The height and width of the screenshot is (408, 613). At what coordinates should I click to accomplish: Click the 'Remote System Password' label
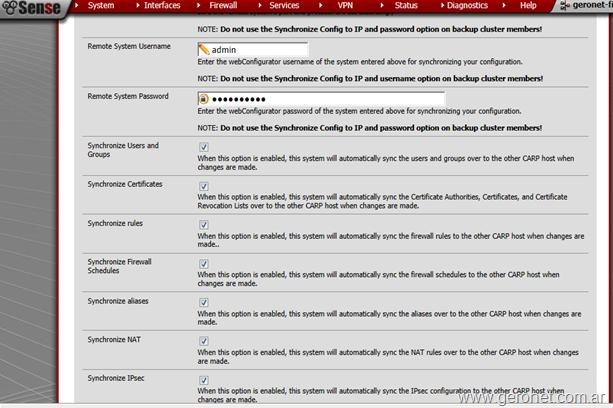pos(128,96)
